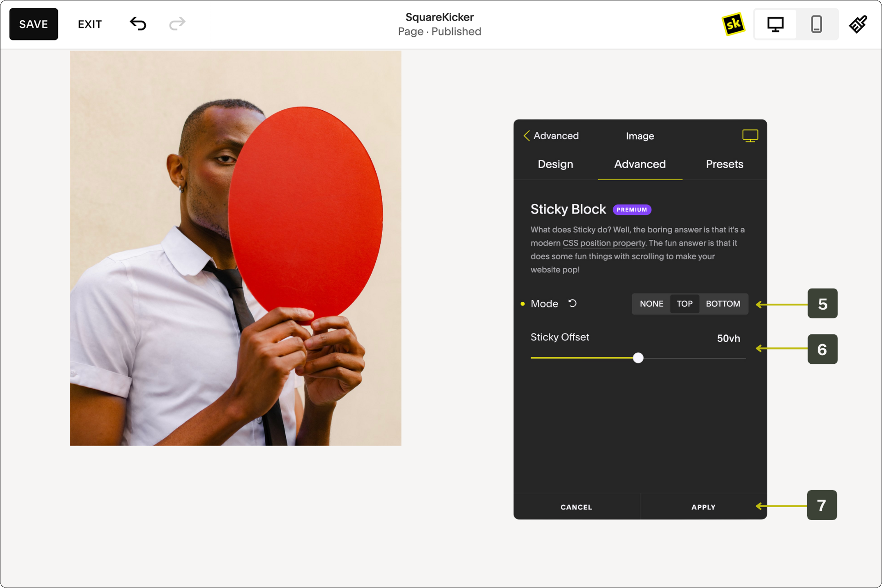Reset Mode with the circular arrow icon
882x588 pixels.
[572, 303]
